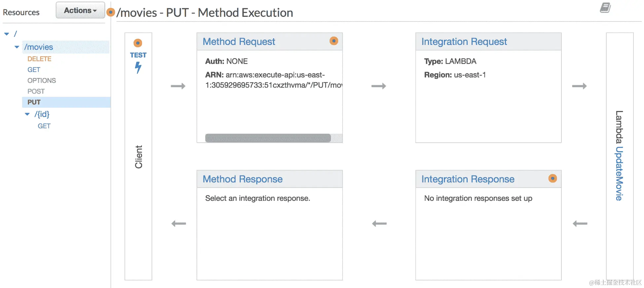Select the OPTIONS method under /movies
This screenshot has height=288, width=644.
(42, 81)
